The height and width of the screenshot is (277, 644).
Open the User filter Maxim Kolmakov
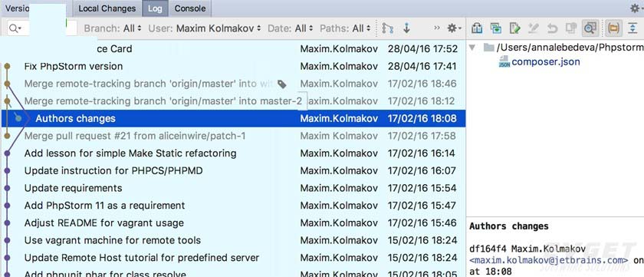click(205, 28)
